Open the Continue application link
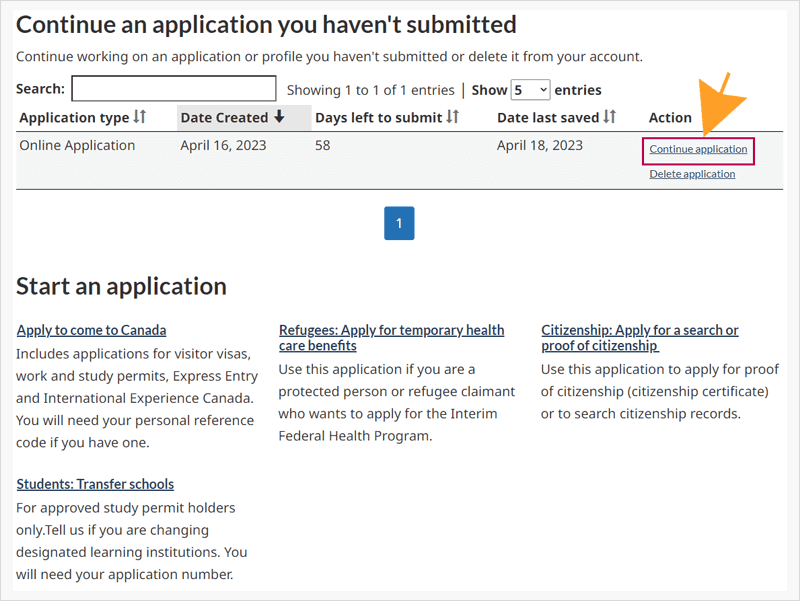The width and height of the screenshot is (800, 601). click(x=698, y=149)
